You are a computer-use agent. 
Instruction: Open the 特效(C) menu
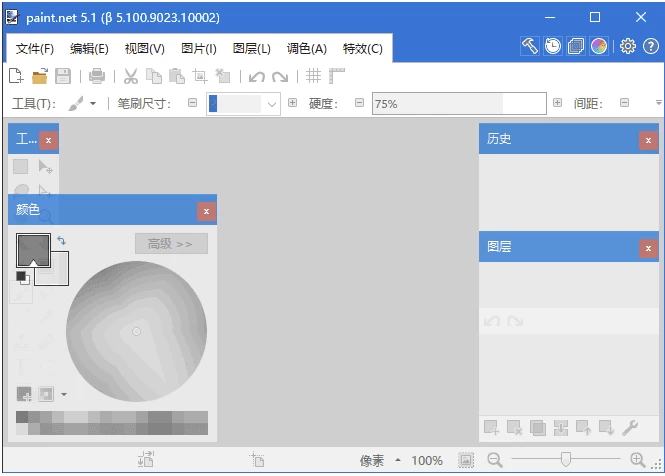click(x=362, y=48)
